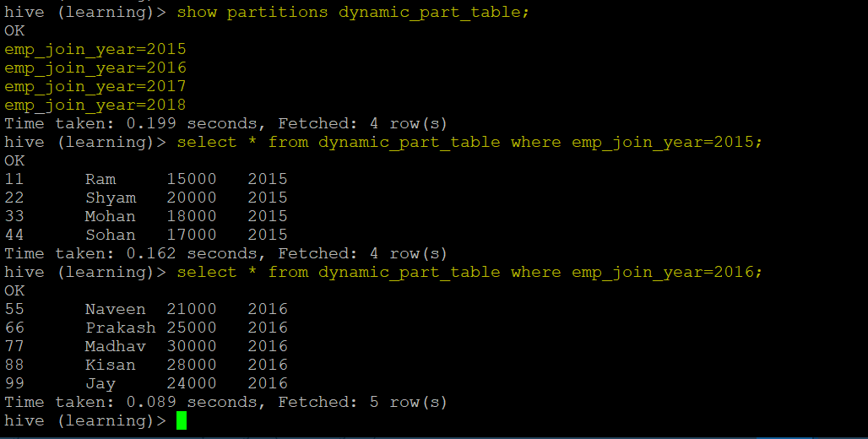Click salary value 24000
This screenshot has height=439, width=868.
coord(192,383)
